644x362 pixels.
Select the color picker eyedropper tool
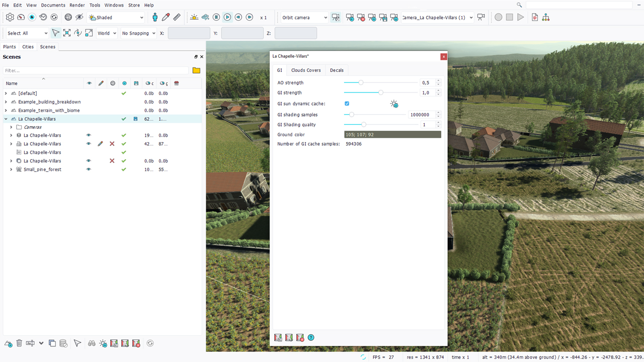[166, 17]
